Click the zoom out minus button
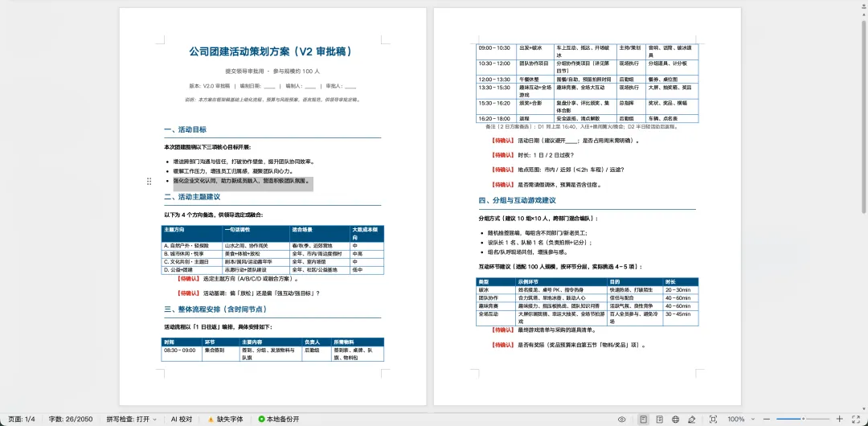 click(767, 420)
